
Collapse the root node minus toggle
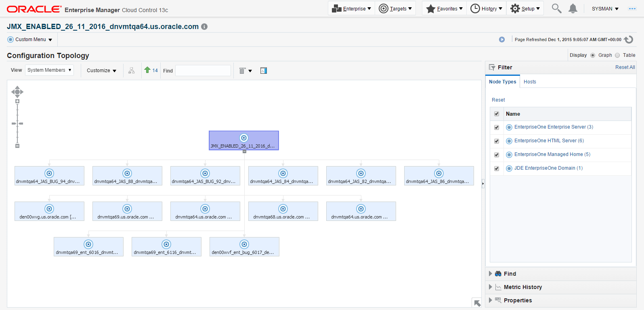[244, 152]
